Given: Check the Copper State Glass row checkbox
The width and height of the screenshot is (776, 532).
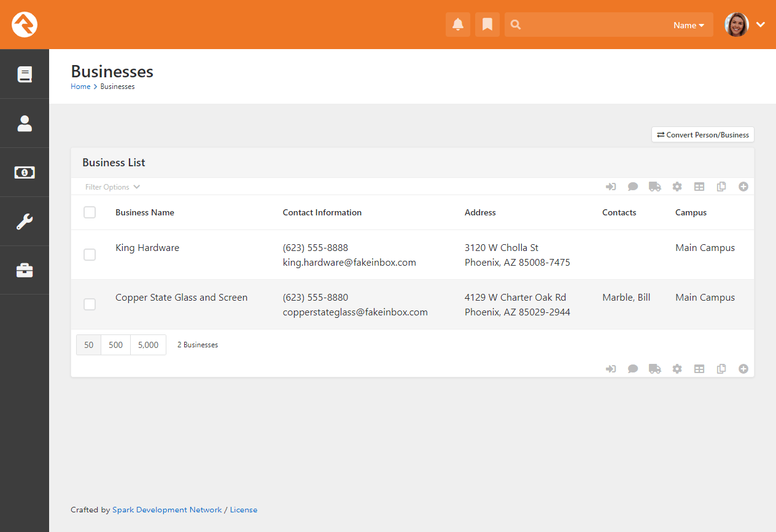Looking at the screenshot, I should pyautogui.click(x=90, y=304).
